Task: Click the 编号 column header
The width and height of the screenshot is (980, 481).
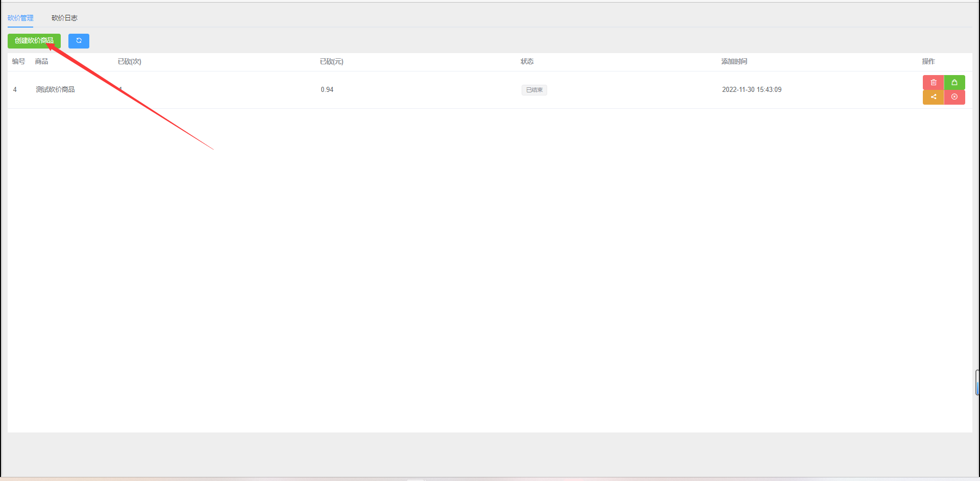Action: (18, 61)
